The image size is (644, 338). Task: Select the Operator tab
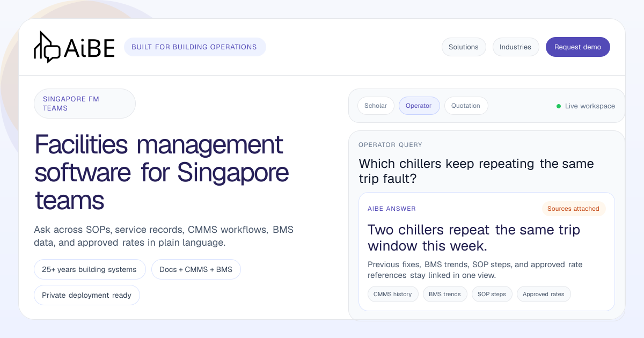419,106
